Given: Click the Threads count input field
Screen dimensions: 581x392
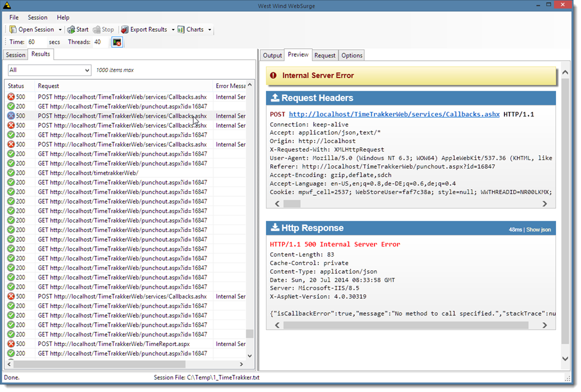Looking at the screenshot, I should coord(100,42).
